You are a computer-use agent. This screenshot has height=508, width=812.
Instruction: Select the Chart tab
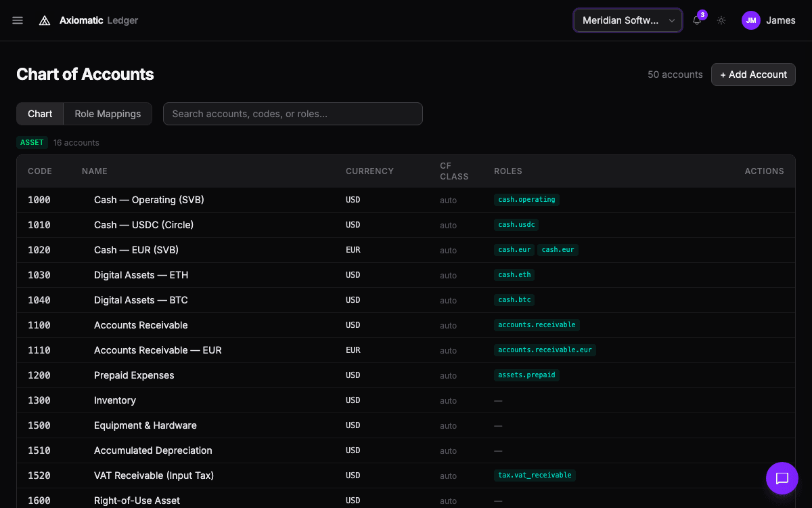40,114
